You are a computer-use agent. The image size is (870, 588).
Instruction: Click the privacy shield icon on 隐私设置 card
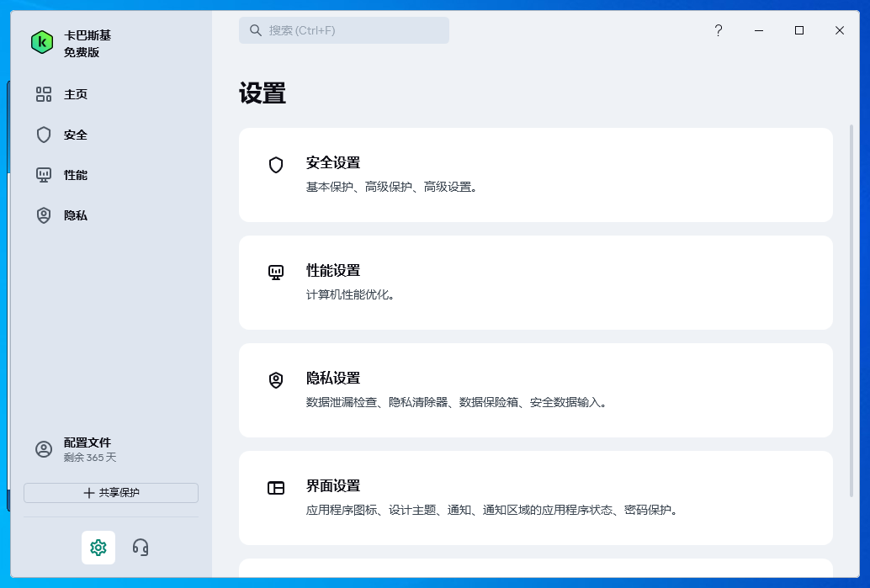click(276, 380)
